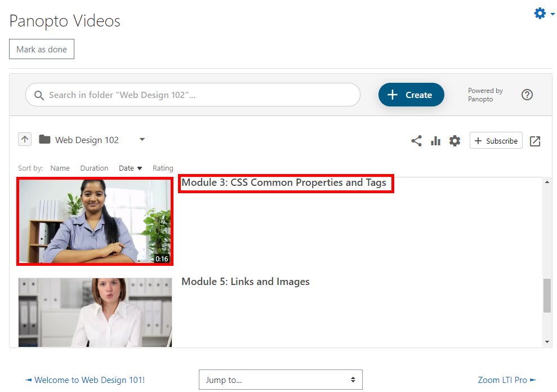Sort videos by Rating
Screen dimensions: 557x392
point(163,168)
